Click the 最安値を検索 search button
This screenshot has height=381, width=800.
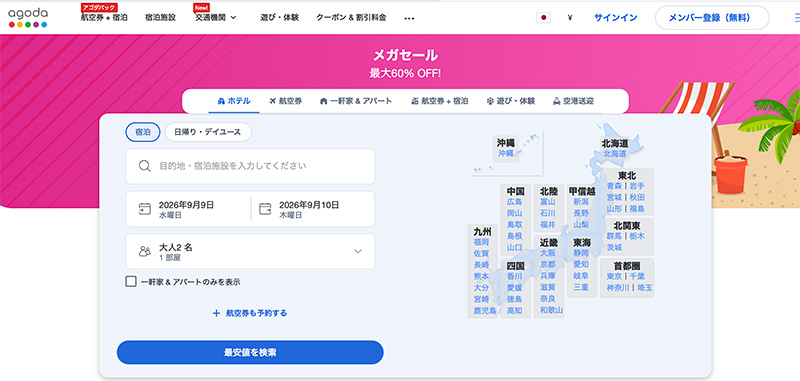point(250,352)
